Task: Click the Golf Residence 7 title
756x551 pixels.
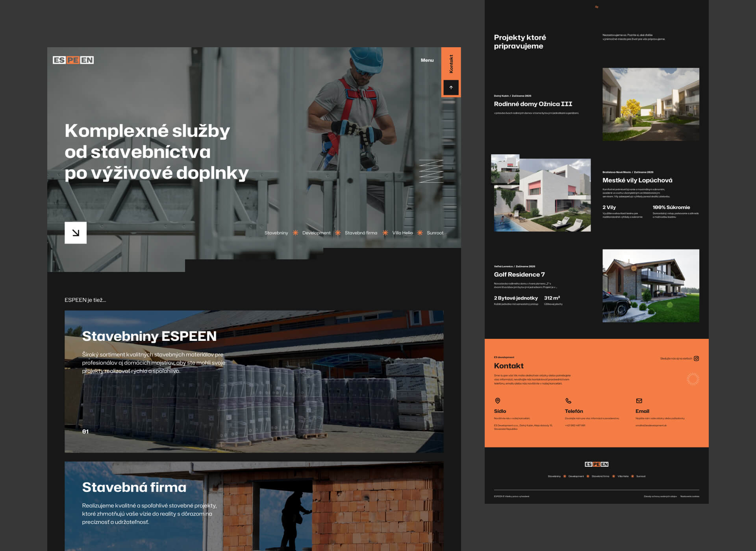Action: (x=519, y=274)
